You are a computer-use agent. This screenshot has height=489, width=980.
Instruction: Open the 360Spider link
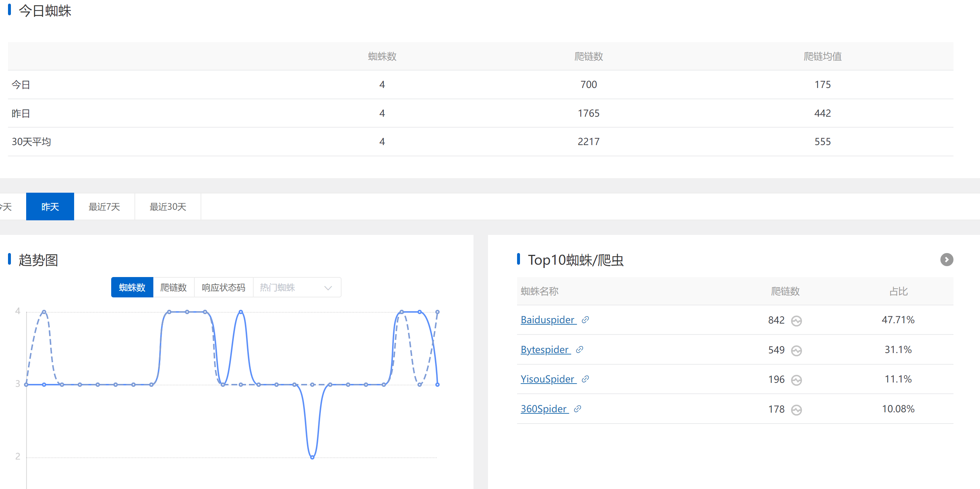click(x=544, y=409)
